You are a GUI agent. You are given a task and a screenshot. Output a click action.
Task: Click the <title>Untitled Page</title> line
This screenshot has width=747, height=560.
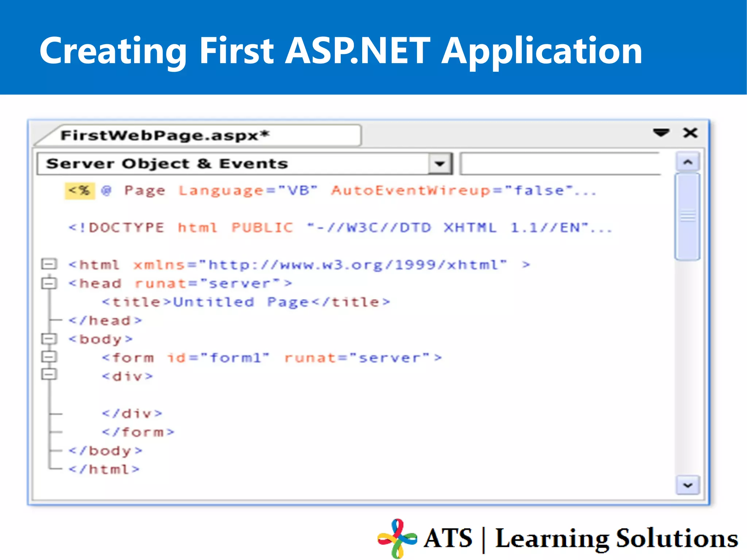pyautogui.click(x=246, y=302)
